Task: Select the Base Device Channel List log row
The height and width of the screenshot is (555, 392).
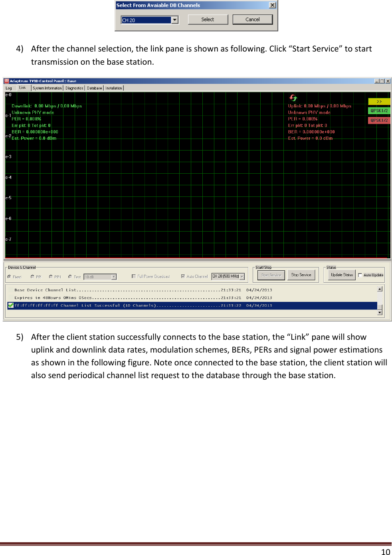Action: pyautogui.click(x=192, y=290)
